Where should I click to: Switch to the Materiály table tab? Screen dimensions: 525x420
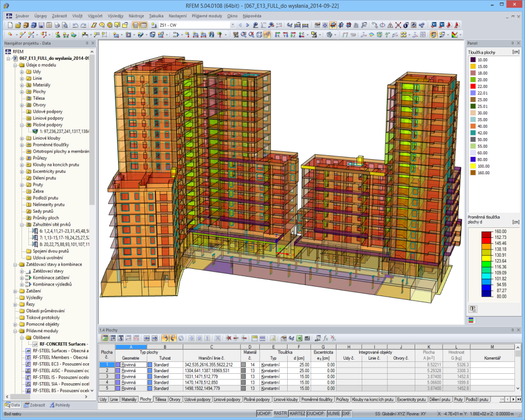click(129, 400)
